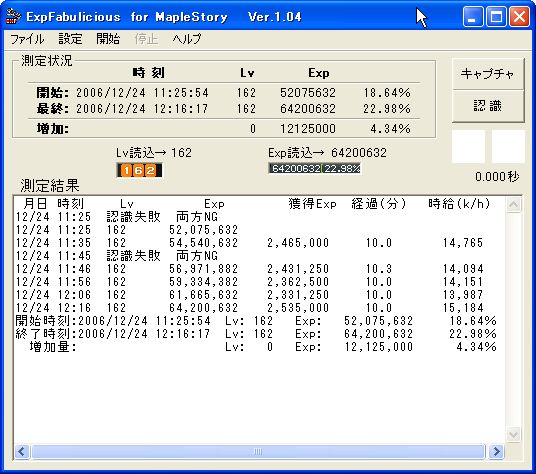Click the final percentage 22.98% in 最終 row
Image resolution: width=536 pixels, height=474 pixels.
387,109
